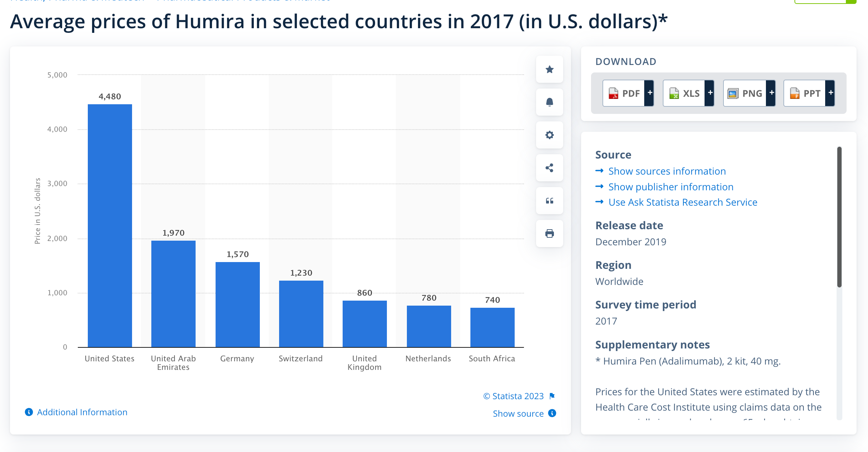Click the United States bar
The image size is (868, 452).
[110, 225]
